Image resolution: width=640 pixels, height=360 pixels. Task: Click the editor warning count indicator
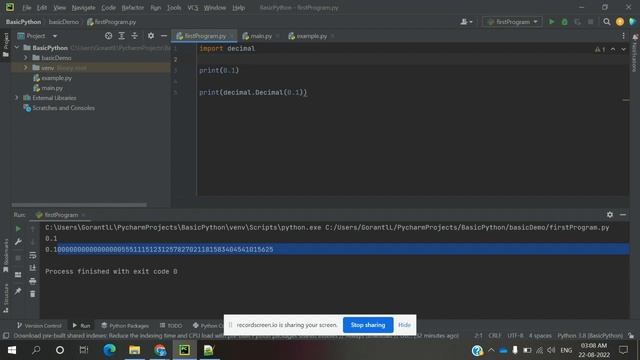click(x=600, y=49)
